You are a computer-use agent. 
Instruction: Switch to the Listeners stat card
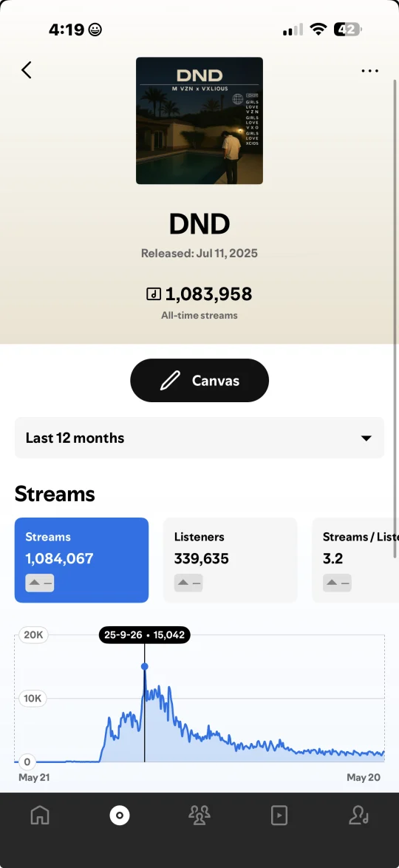[231, 560]
